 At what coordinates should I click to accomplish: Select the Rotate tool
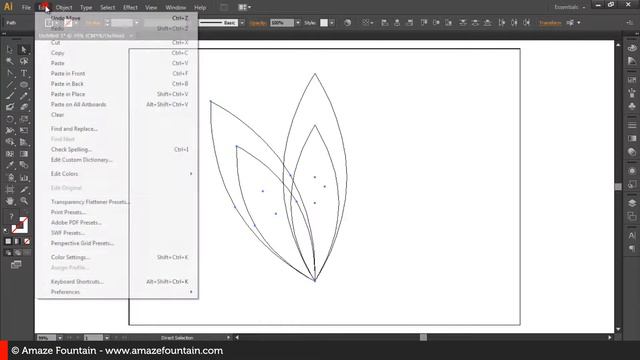click(9, 119)
